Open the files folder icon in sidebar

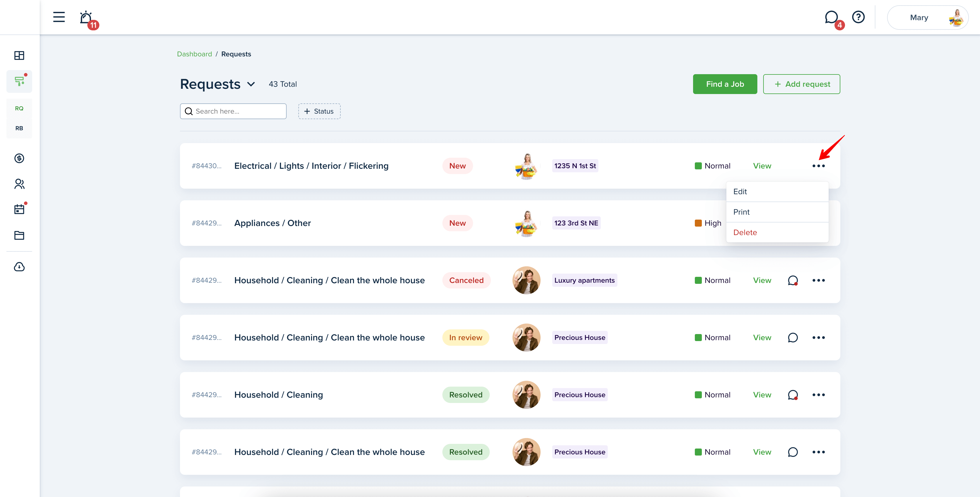click(19, 235)
